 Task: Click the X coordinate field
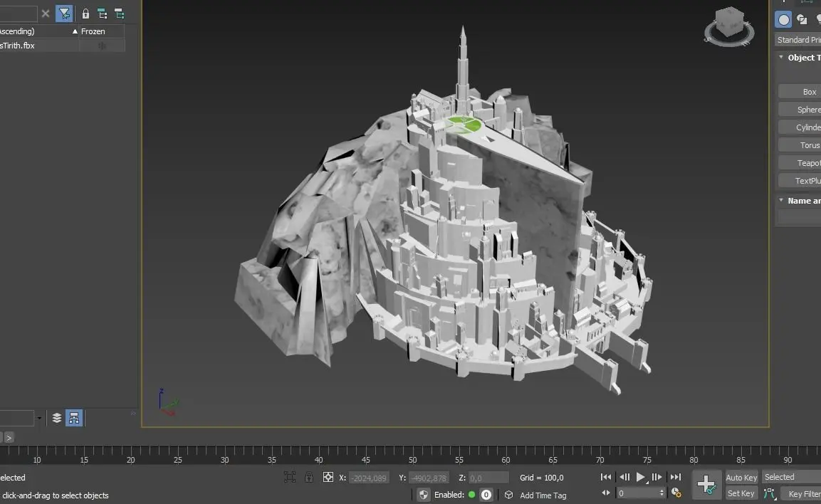(369, 478)
